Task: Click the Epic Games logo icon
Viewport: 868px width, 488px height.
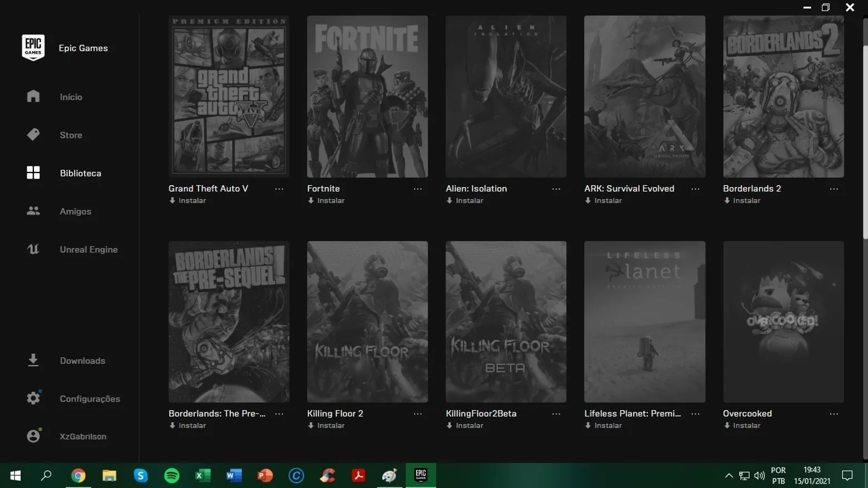Action: pos(33,47)
